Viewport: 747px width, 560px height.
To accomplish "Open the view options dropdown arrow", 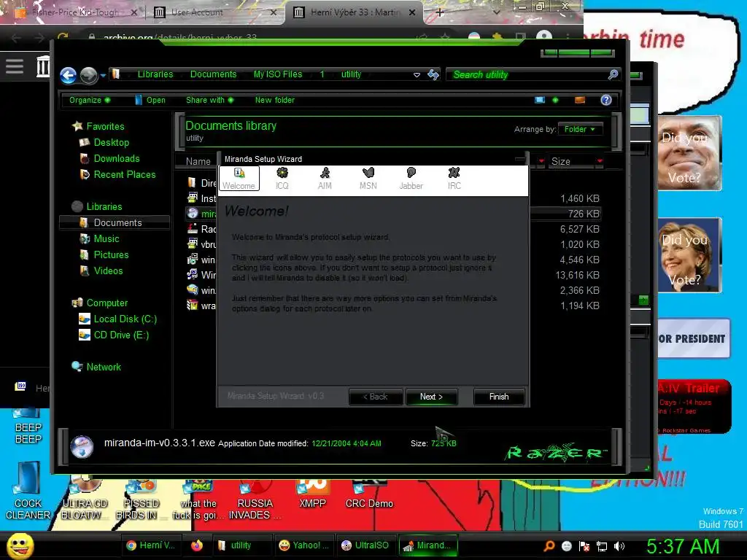I will click(x=555, y=100).
